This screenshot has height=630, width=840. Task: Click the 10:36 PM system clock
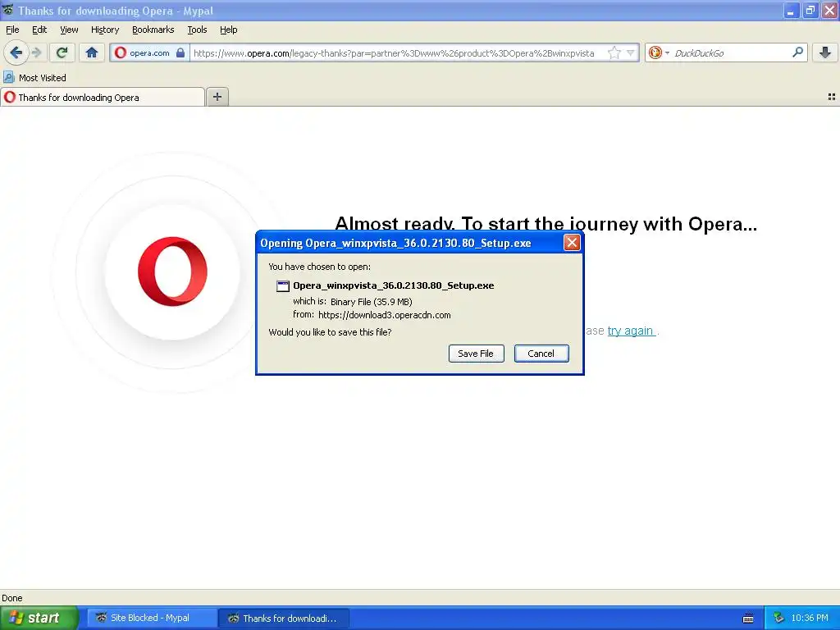click(810, 619)
